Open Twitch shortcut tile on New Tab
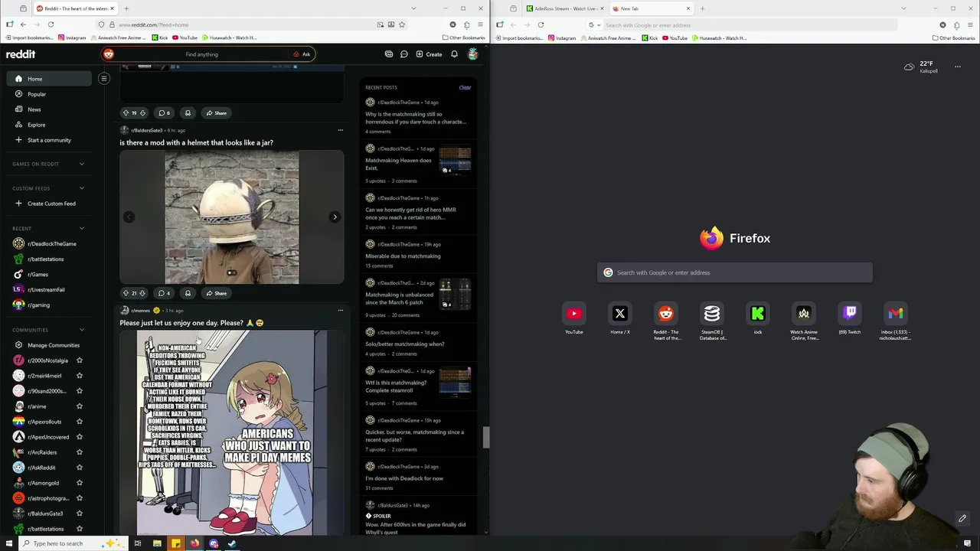Image resolution: width=980 pixels, height=551 pixels. [x=850, y=314]
